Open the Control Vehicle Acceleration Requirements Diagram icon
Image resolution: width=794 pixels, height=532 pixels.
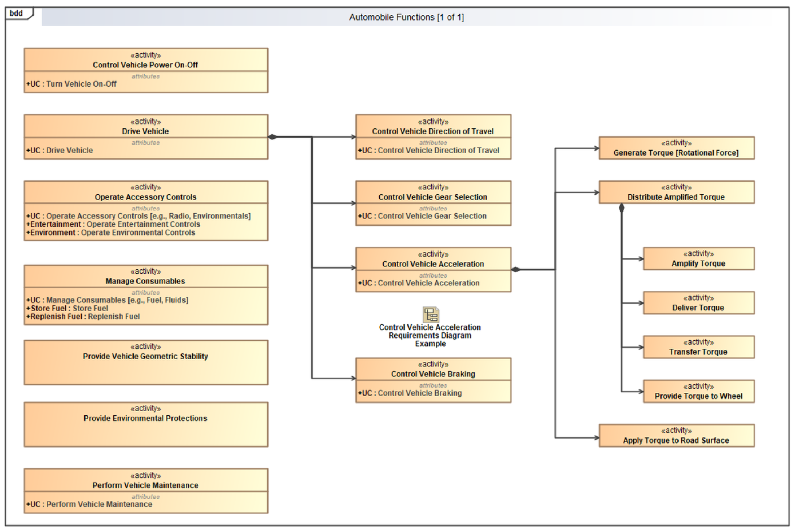(430, 315)
